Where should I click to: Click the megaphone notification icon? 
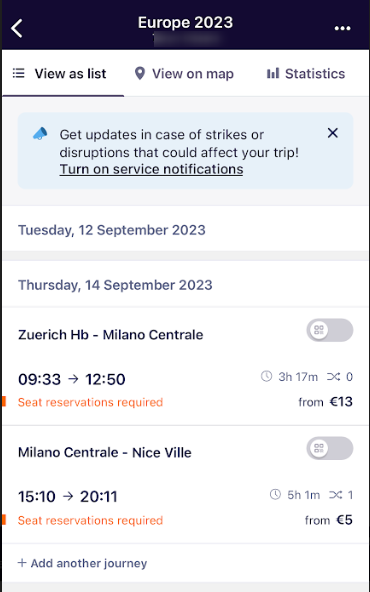point(40,134)
